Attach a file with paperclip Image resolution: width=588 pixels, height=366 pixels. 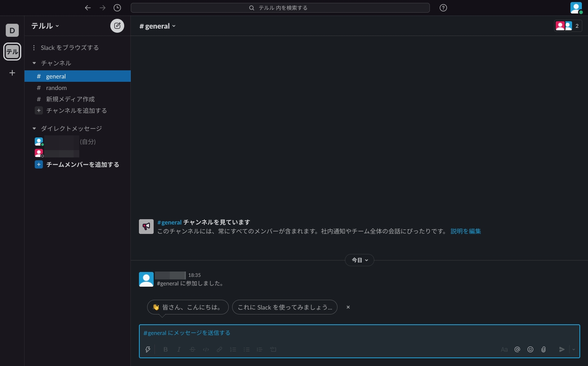tap(543, 349)
